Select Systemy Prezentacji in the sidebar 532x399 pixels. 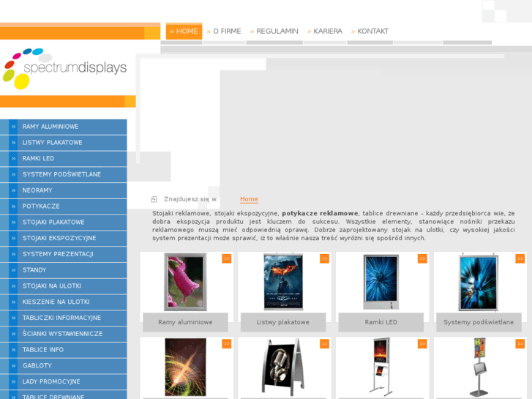(64, 254)
